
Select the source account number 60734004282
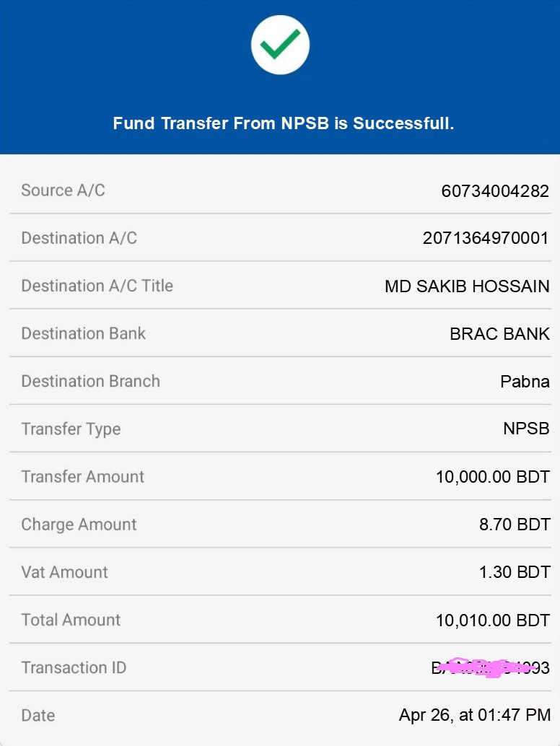click(495, 191)
